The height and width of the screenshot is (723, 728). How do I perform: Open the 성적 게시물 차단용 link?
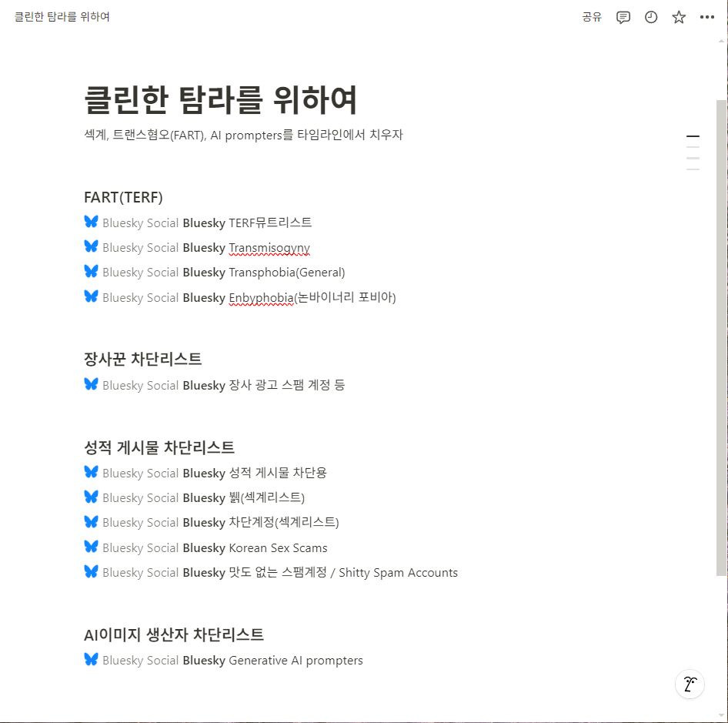205,473
